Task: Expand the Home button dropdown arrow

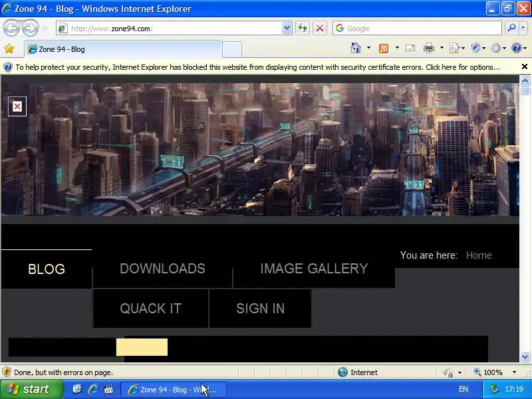Action: point(369,48)
